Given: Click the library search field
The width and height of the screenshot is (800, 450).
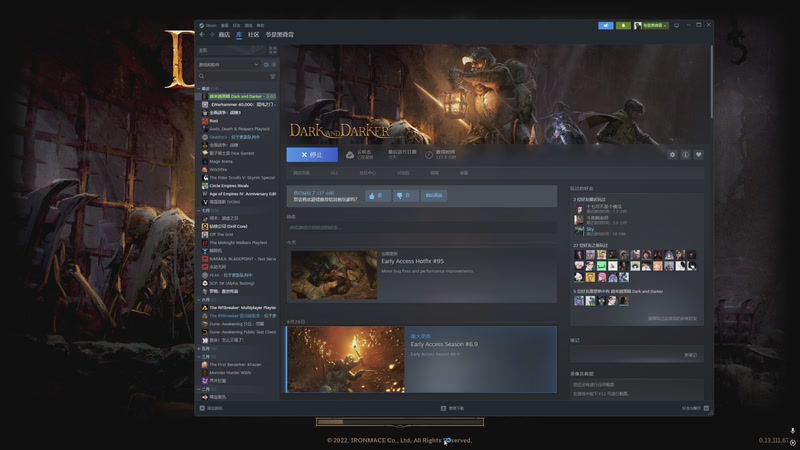Looking at the screenshot, I should click(233, 77).
